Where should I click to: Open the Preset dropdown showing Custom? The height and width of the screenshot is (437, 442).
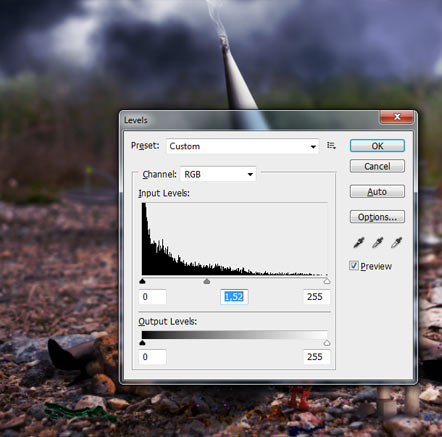(x=242, y=146)
